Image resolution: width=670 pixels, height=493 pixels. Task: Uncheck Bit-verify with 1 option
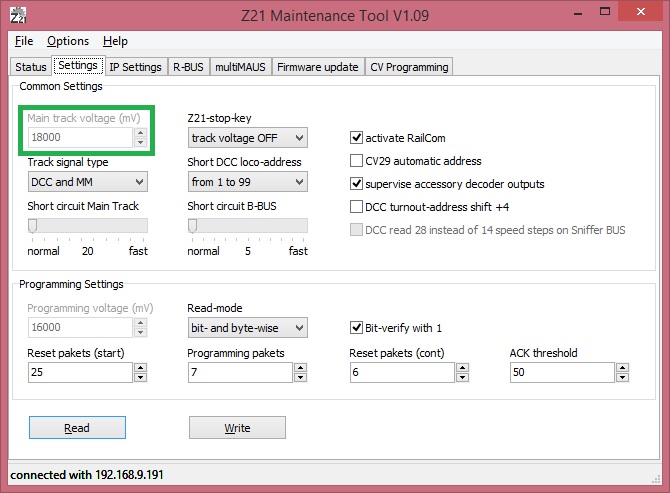356,328
